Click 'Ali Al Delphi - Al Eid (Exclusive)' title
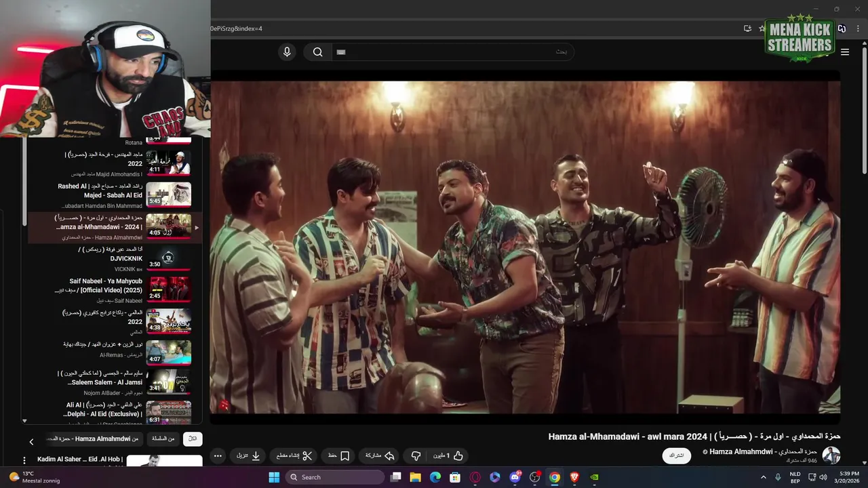868x488 pixels. [x=104, y=409]
